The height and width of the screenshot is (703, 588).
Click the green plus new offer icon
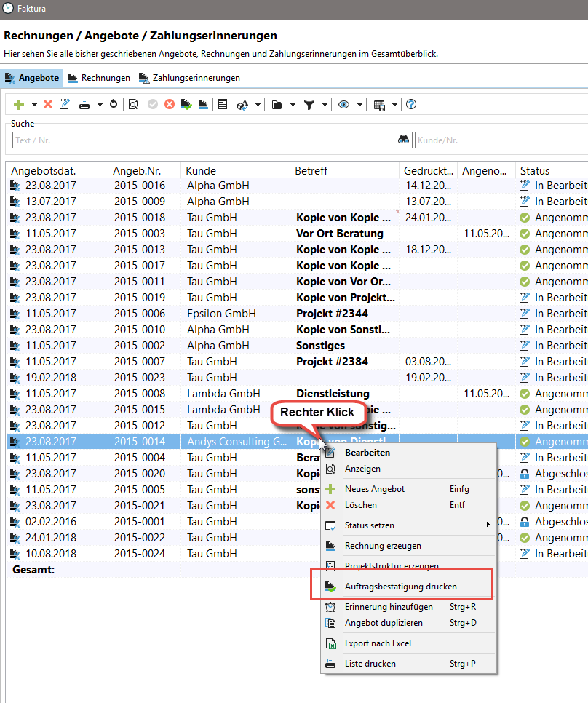[x=20, y=105]
